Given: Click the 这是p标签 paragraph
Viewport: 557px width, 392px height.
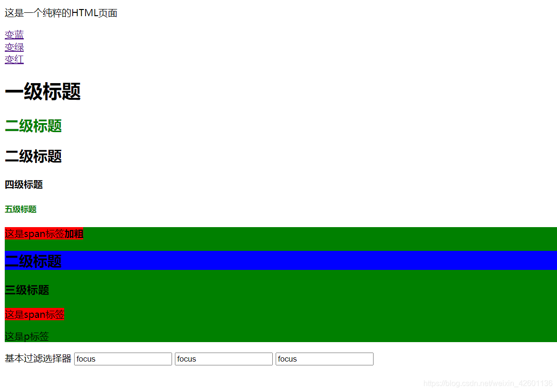Looking at the screenshot, I should pos(27,336).
